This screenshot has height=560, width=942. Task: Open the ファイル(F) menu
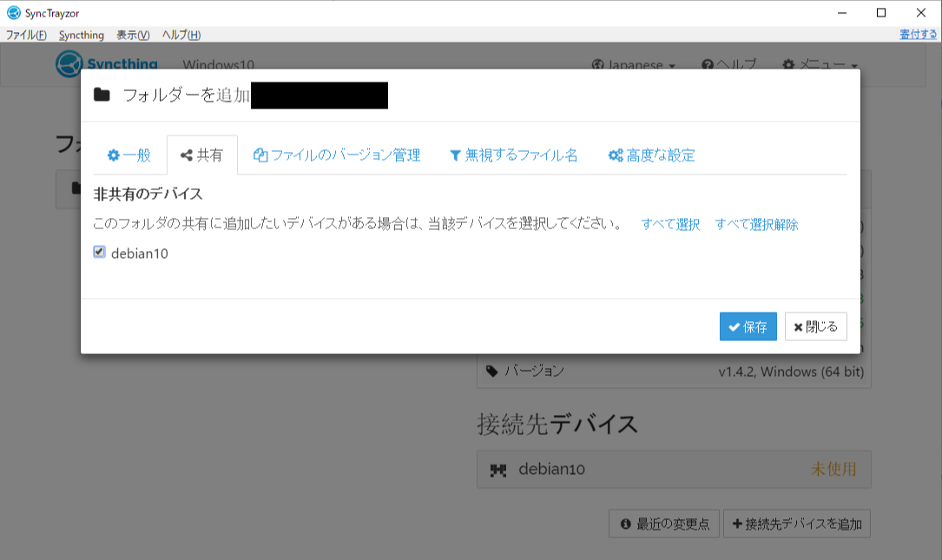click(26, 35)
